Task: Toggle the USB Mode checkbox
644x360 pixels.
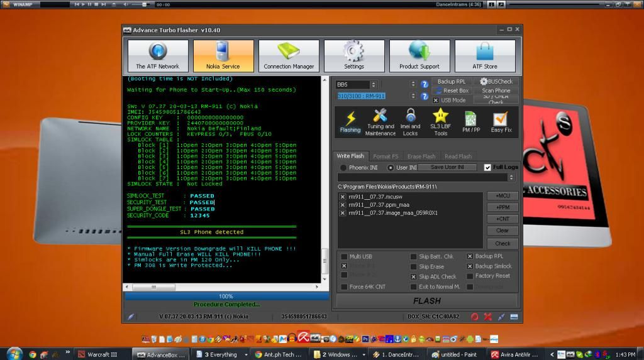Action: (436, 100)
